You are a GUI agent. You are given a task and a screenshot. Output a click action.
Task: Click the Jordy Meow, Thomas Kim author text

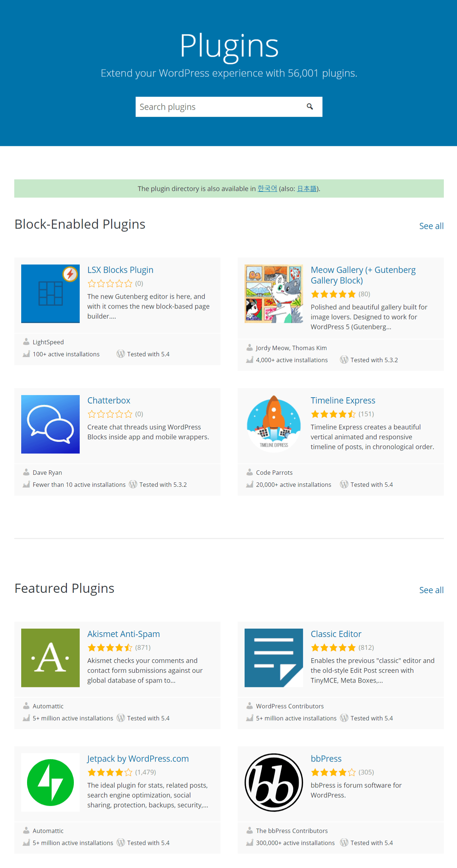point(291,348)
